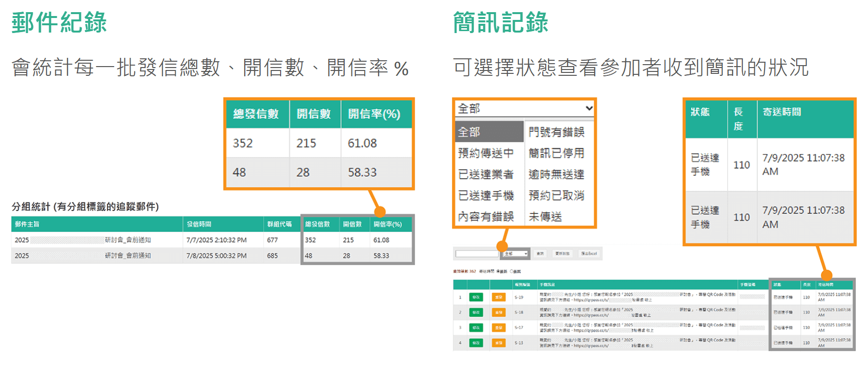Choose 未傳送 option in status list

pos(545,217)
